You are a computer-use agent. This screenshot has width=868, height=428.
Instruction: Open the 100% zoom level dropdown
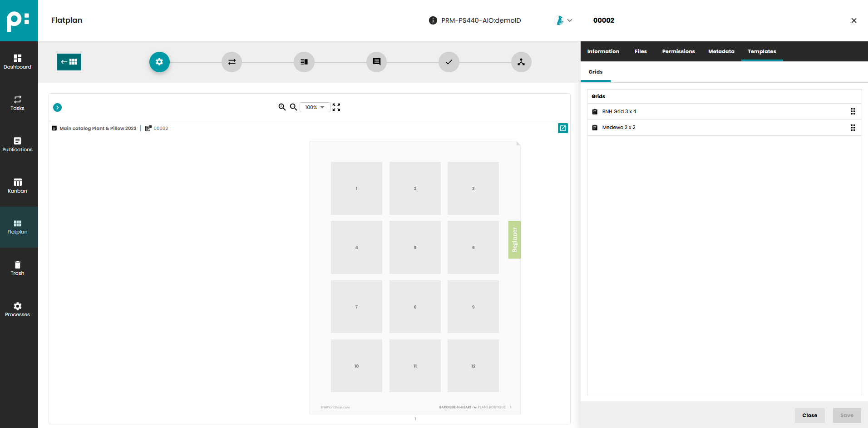(315, 107)
